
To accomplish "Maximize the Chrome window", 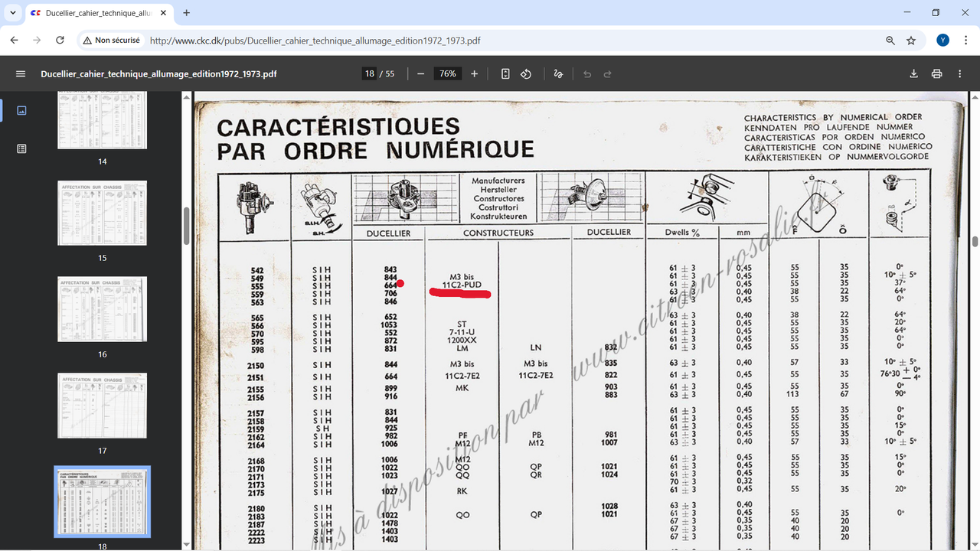I will tap(935, 13).
